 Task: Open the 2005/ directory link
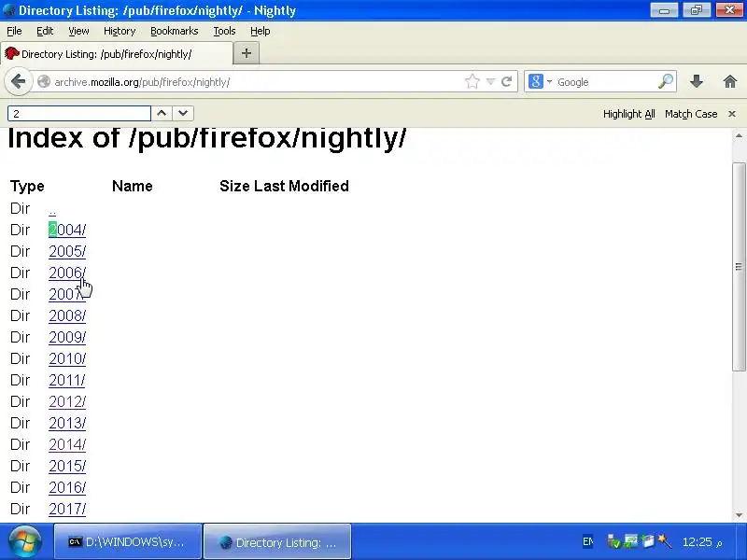67,251
